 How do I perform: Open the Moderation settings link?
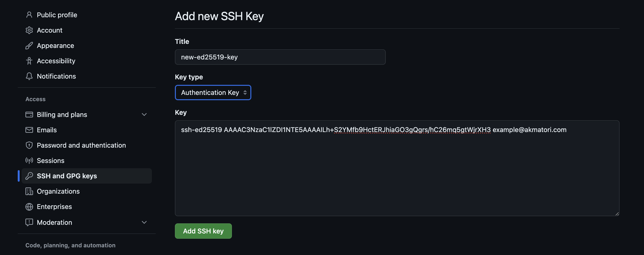54,222
